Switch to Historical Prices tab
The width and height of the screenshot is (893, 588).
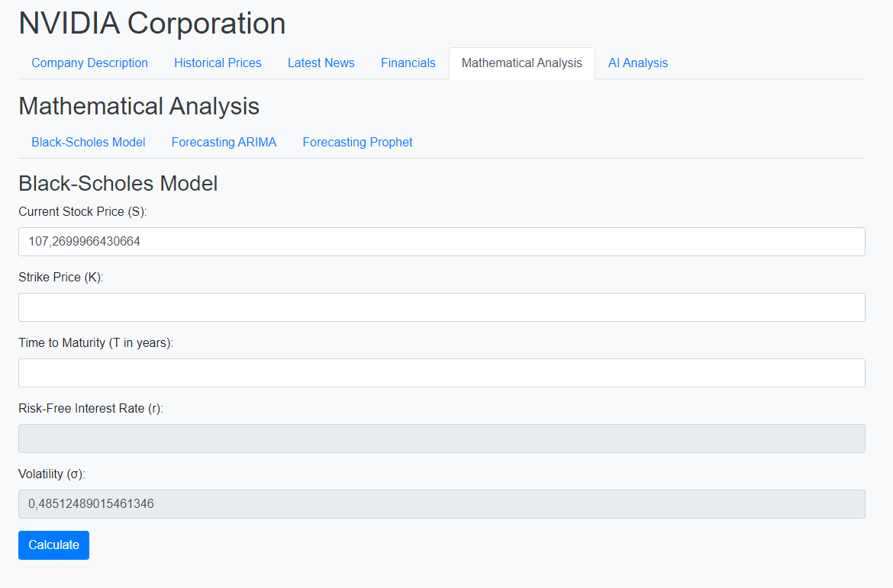point(218,63)
